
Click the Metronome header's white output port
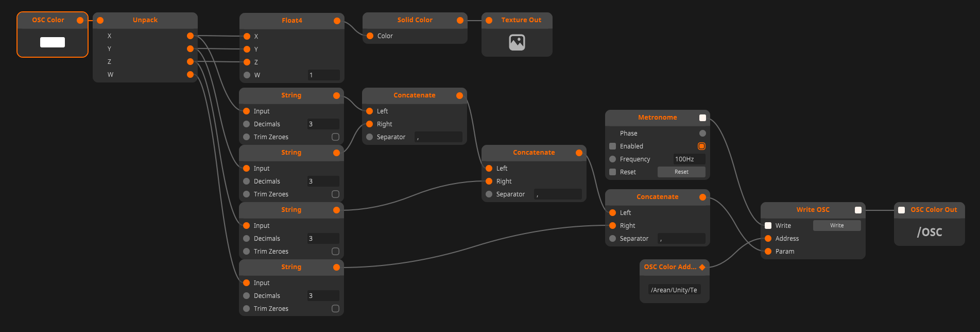pos(702,118)
